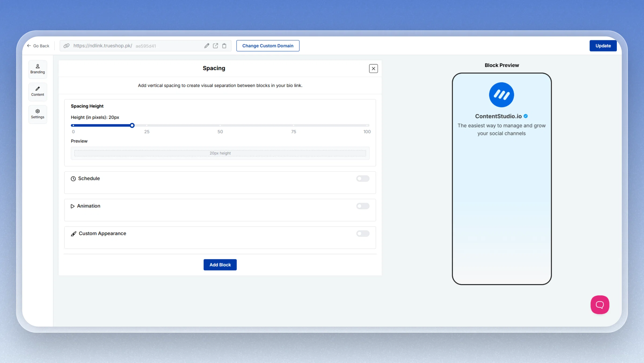Viewport: 644px width, 363px height.
Task: Click the spacing height slider handle
Action: pyautogui.click(x=132, y=125)
